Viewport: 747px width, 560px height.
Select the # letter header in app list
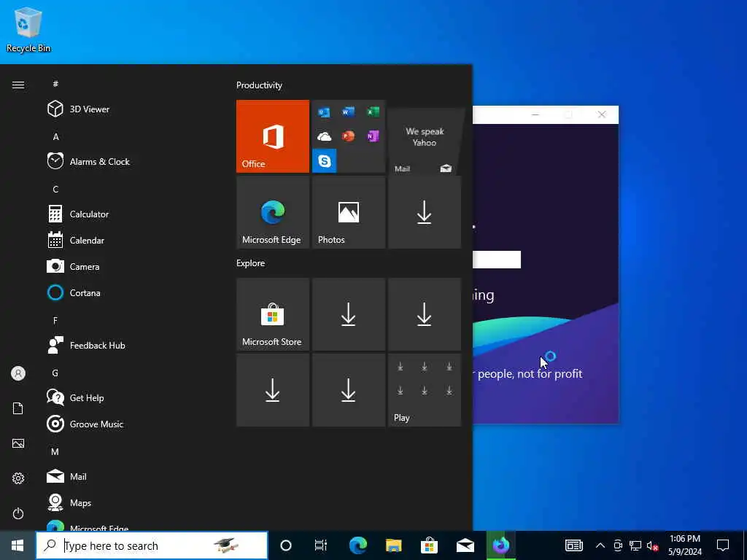[x=55, y=84]
